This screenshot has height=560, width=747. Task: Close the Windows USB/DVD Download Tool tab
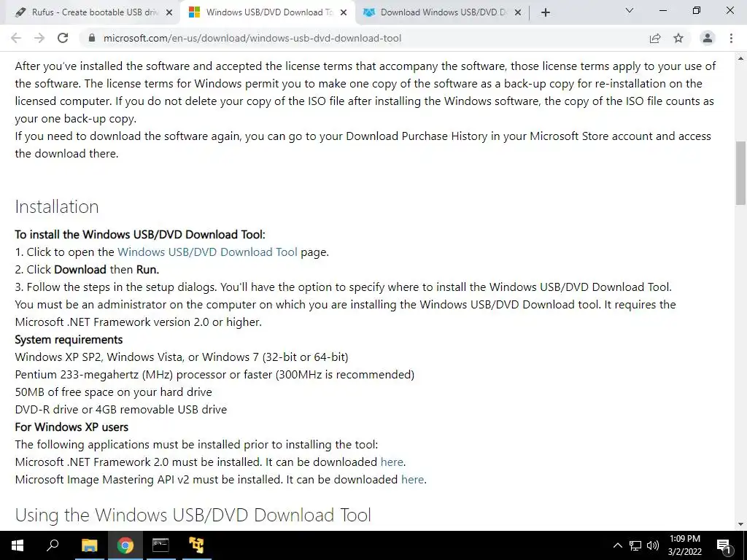coord(344,13)
